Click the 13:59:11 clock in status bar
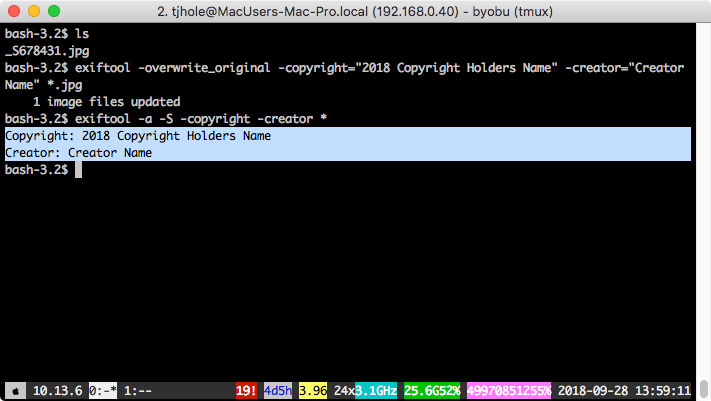 click(x=662, y=391)
